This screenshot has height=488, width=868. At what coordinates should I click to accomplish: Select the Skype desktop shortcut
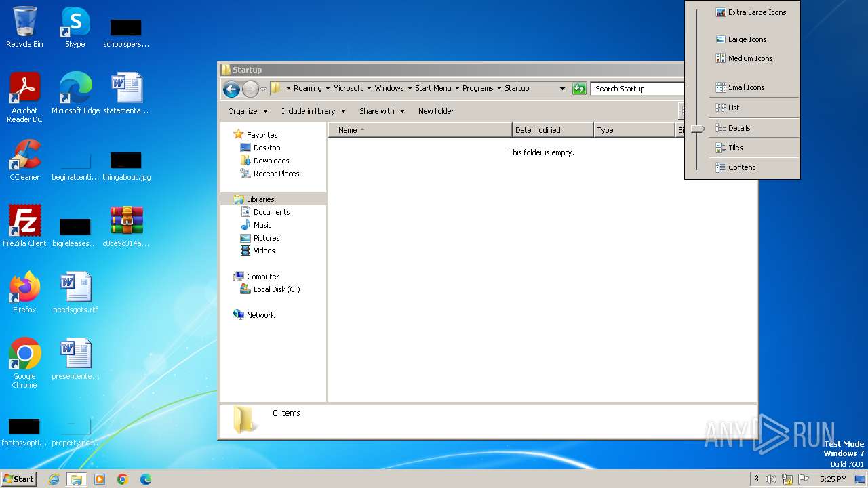point(75,27)
